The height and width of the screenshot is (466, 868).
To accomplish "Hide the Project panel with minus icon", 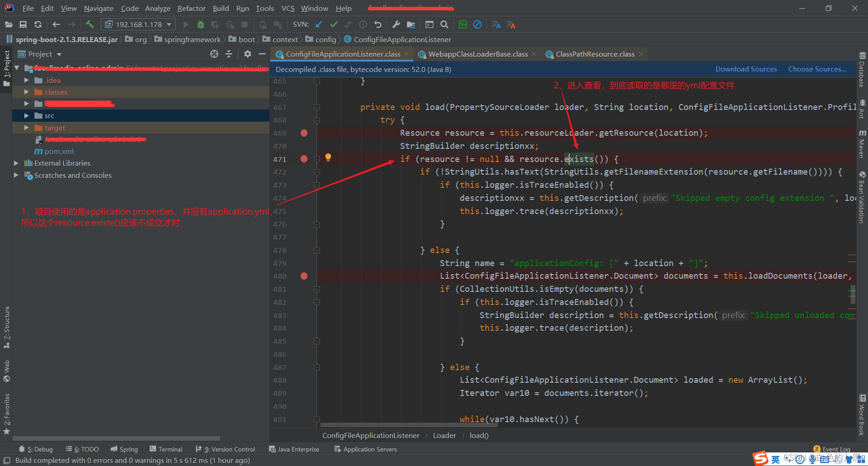I will [262, 54].
